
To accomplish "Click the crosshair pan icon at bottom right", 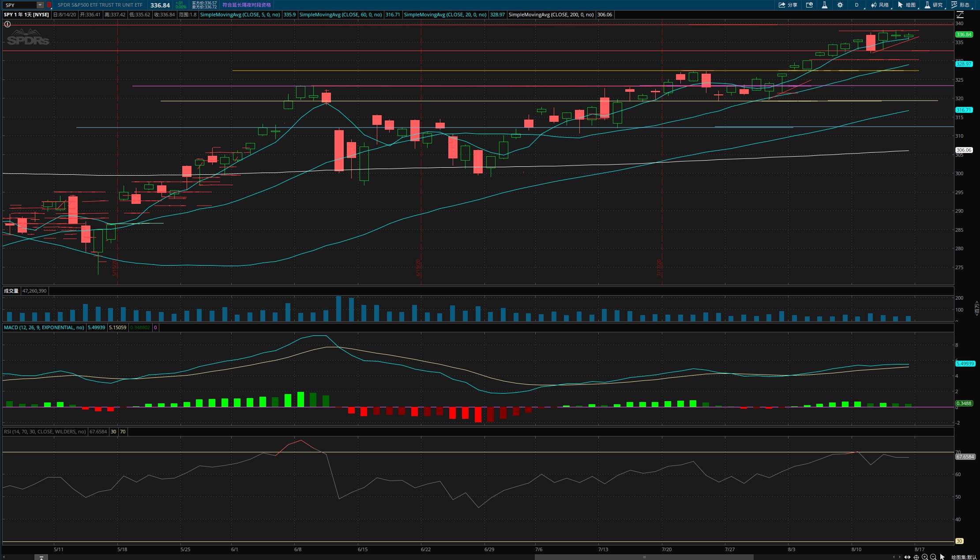I will tap(916, 557).
